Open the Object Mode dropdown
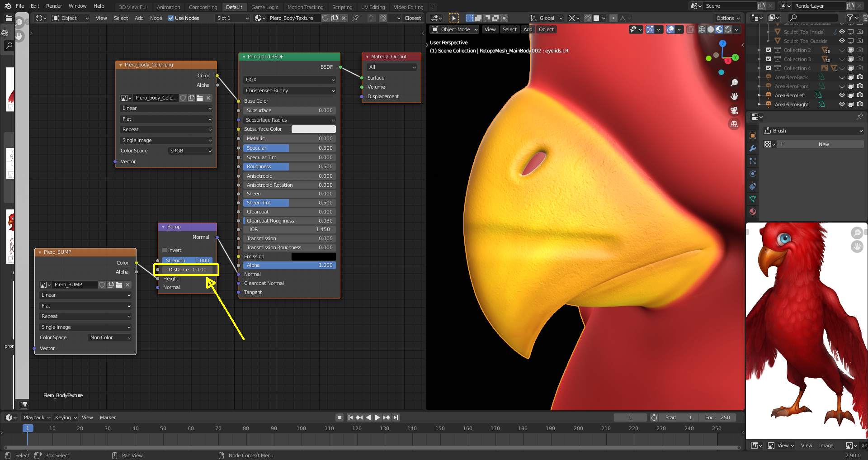868x460 pixels. 454,29
